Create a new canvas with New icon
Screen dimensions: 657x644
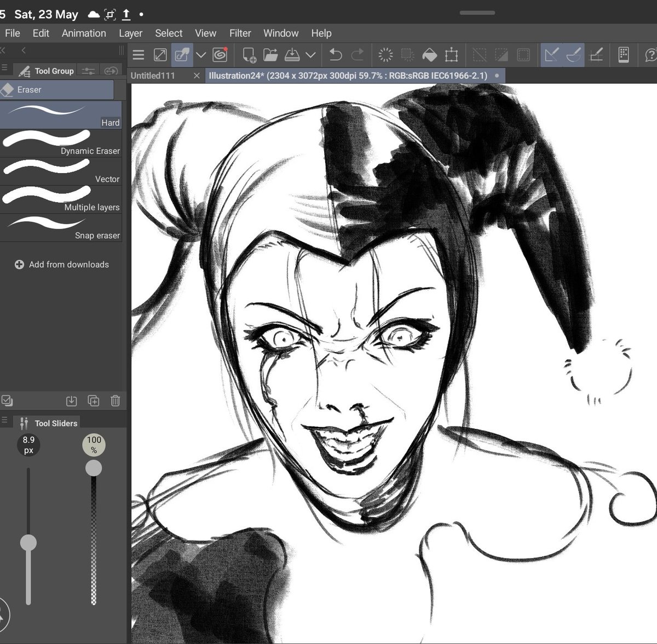tap(249, 55)
